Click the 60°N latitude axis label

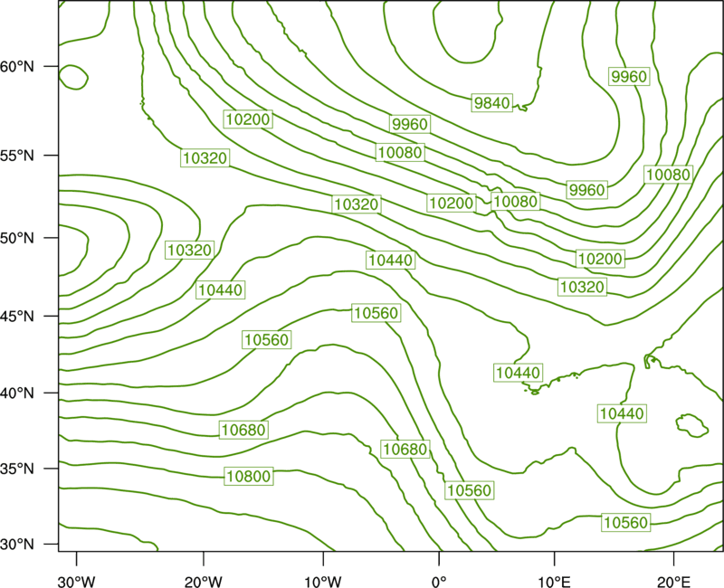[x=17, y=66]
